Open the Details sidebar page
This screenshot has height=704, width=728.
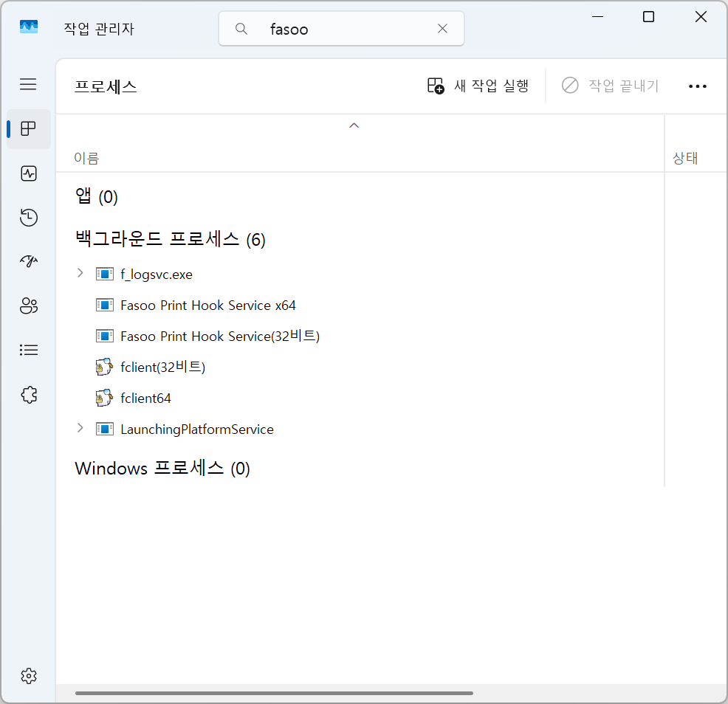tap(28, 350)
